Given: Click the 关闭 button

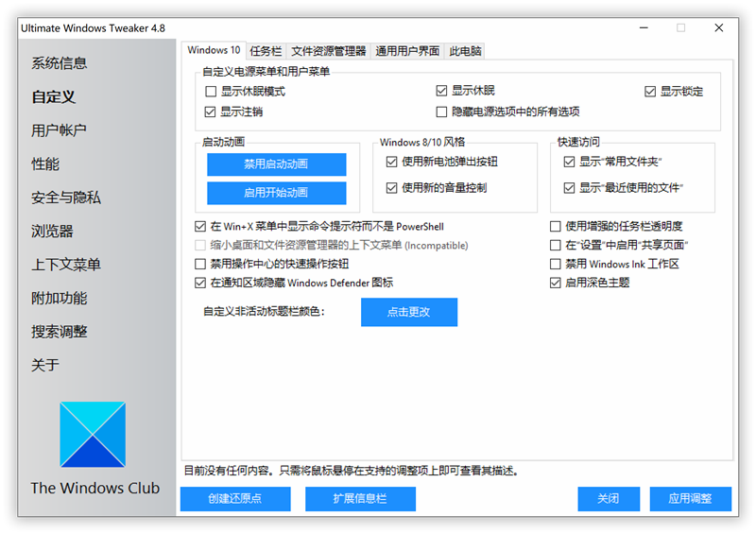Looking at the screenshot, I should click(609, 499).
